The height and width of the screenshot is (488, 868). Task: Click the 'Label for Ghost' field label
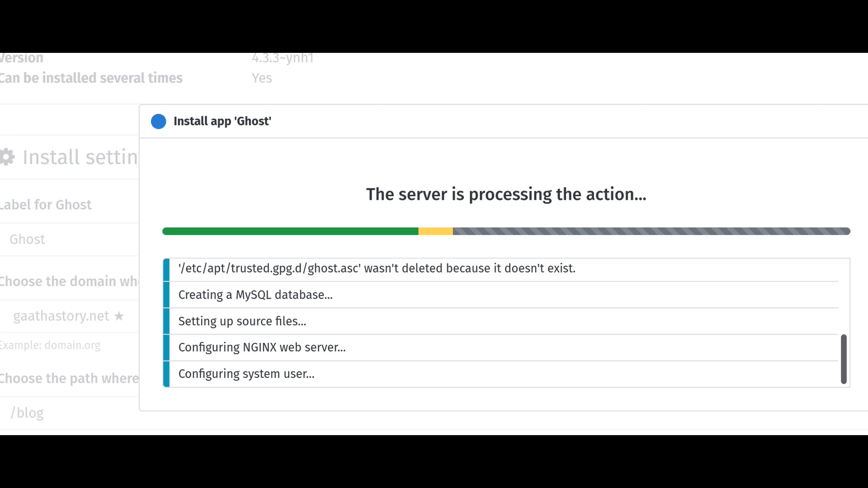pos(46,205)
